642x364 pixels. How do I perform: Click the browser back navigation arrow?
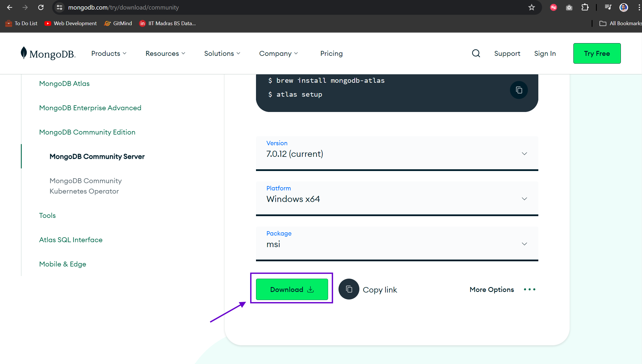pos(9,8)
